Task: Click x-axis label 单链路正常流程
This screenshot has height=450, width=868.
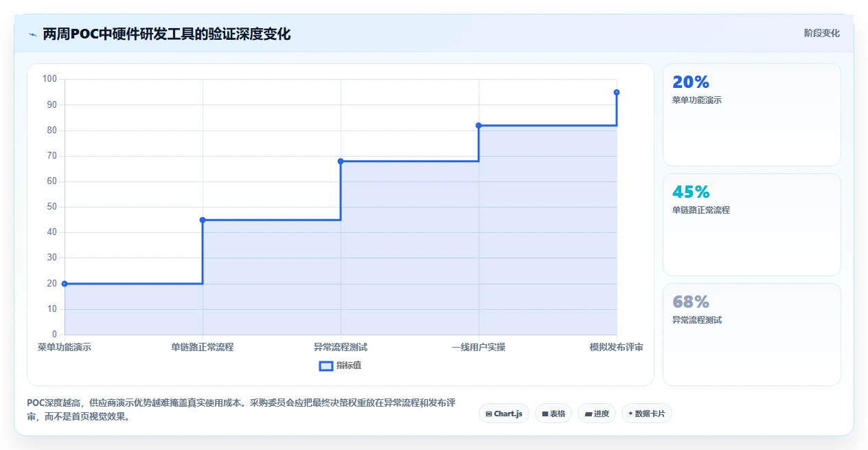Action: (203, 348)
